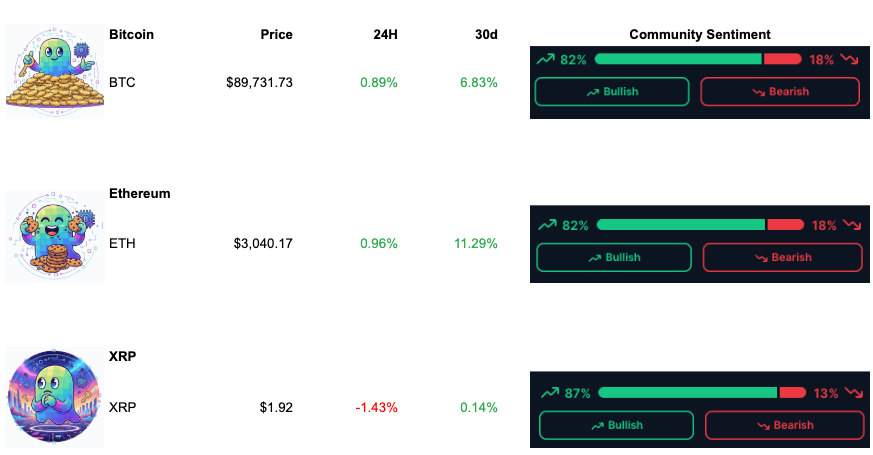Vote Bullish on Ethereum

[x=614, y=257]
